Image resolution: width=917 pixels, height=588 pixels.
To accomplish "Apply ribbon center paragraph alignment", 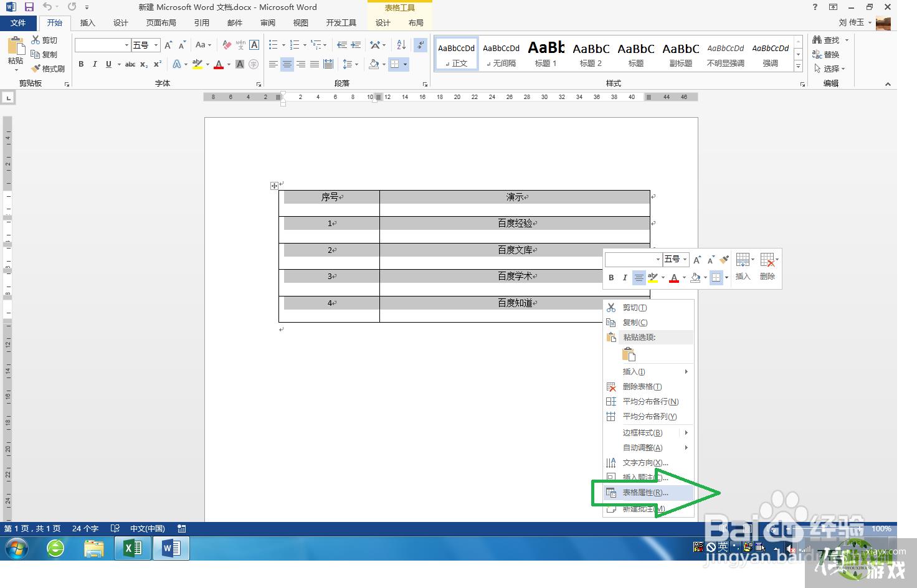I will click(287, 64).
